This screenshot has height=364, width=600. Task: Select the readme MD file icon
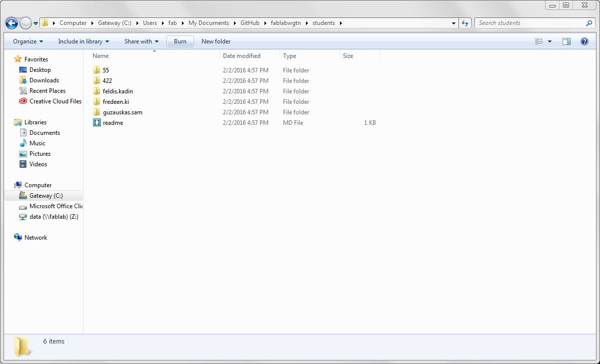[x=97, y=123]
